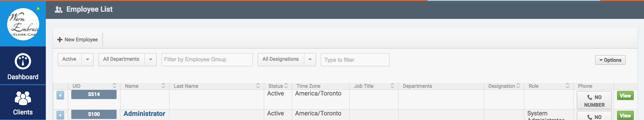Click View button for employee S514
This screenshot has height=120, width=644.
tap(625, 96)
